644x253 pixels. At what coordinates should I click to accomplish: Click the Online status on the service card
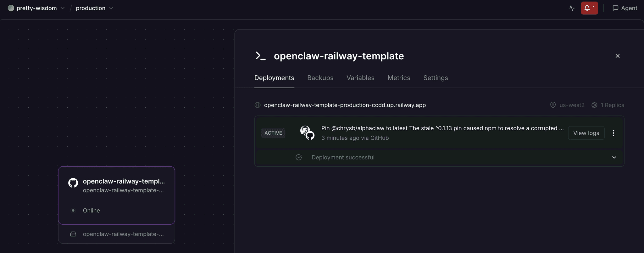[x=92, y=211]
